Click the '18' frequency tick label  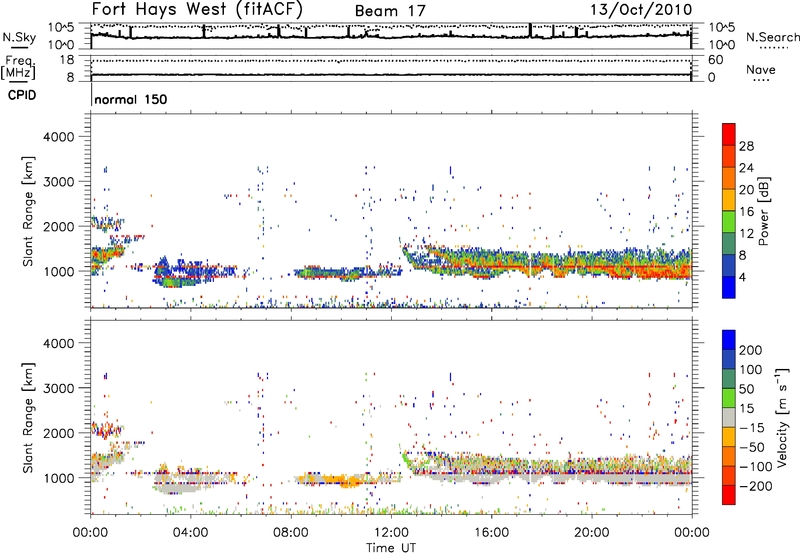(x=66, y=60)
